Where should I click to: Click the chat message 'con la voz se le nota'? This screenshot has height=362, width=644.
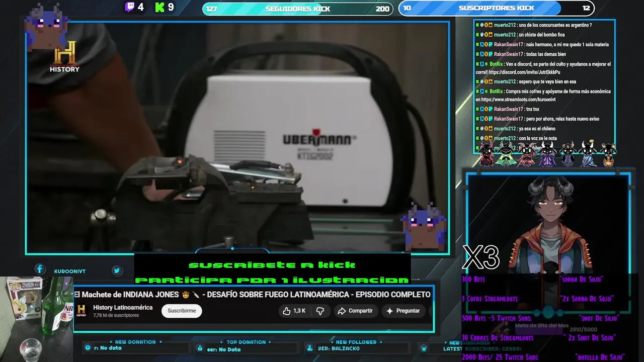[x=537, y=138]
